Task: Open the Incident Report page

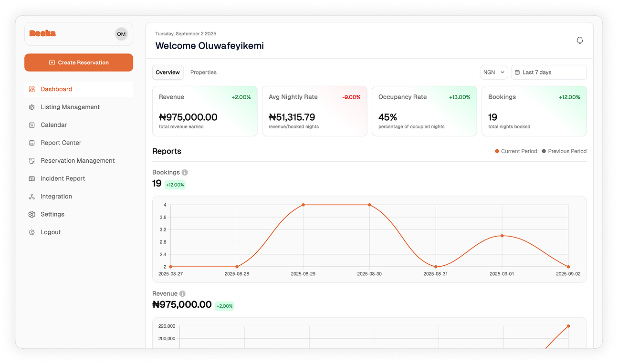Action: [62, 178]
